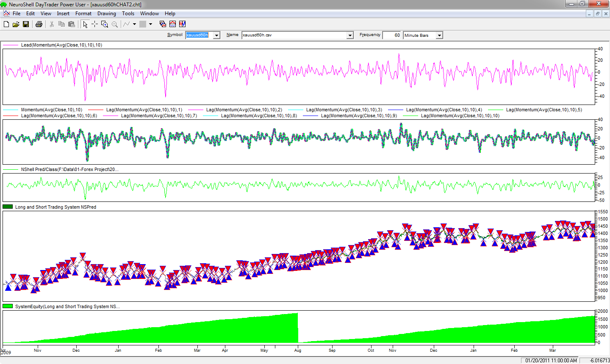Click Aug marker on time axis

tap(298, 350)
